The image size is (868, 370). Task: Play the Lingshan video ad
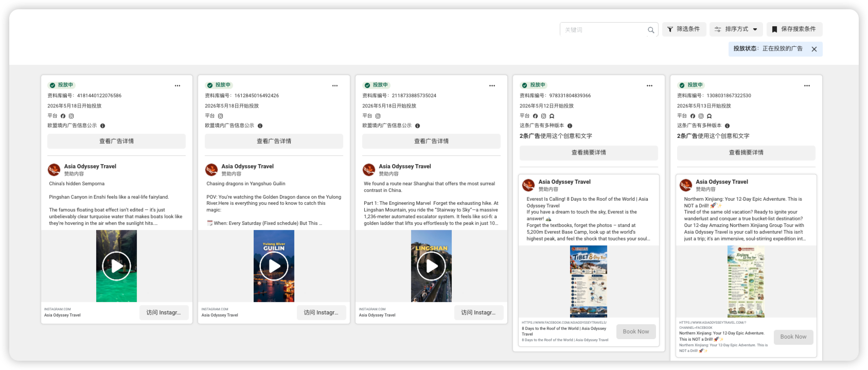click(x=431, y=266)
